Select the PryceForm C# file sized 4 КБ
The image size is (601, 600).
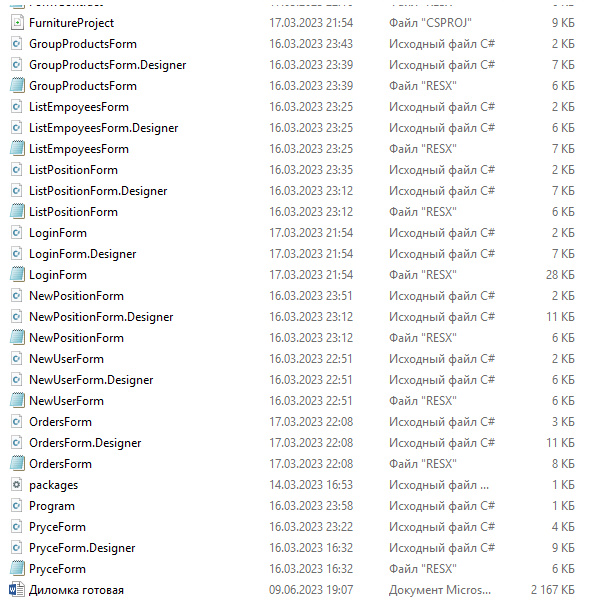(57, 527)
